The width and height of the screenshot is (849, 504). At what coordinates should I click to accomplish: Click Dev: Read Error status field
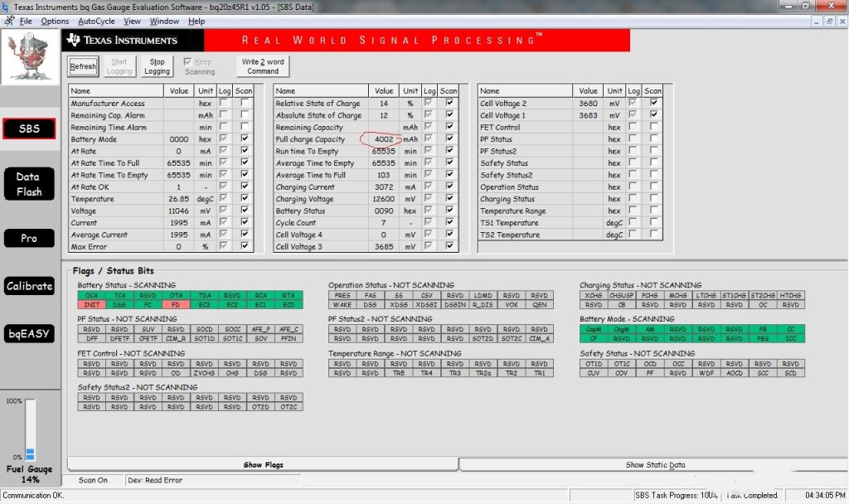tap(212, 480)
